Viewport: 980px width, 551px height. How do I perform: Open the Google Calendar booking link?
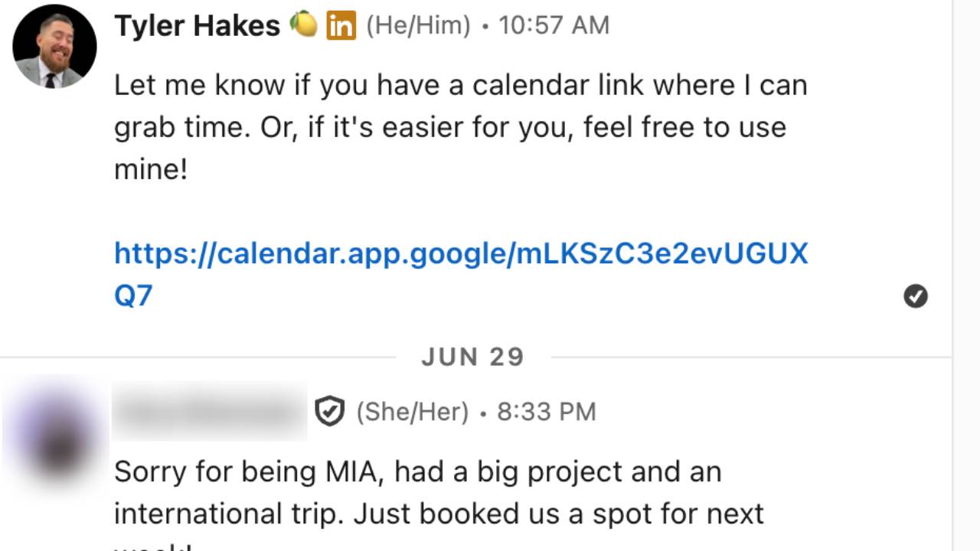(x=460, y=253)
